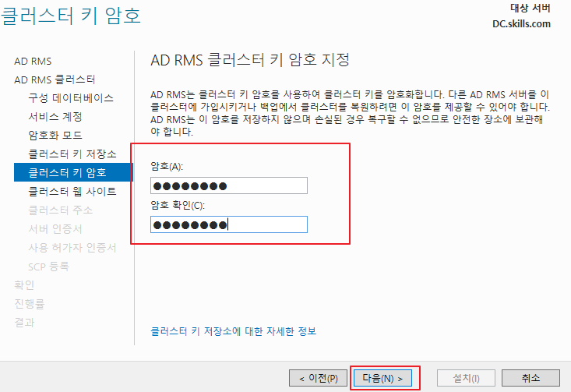The width and height of the screenshot is (571, 392).
Task: Go to 구성 데이터베이스 step
Action: (71, 98)
